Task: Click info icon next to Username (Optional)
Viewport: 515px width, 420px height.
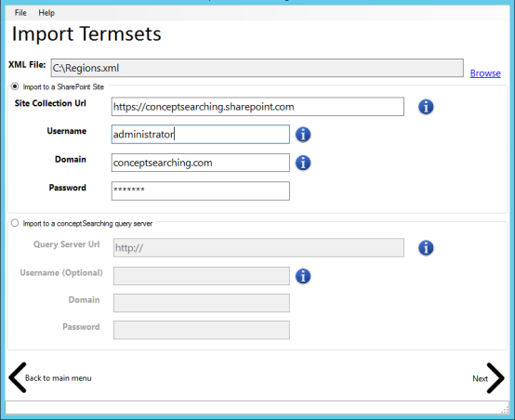Action: (303, 276)
